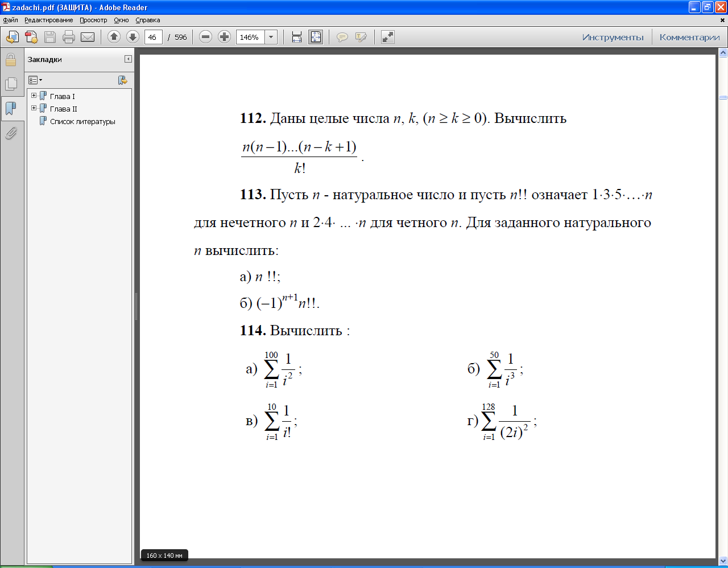The width and height of the screenshot is (728, 568).
Task: Click the Закладки panel title
Action: click(45, 59)
